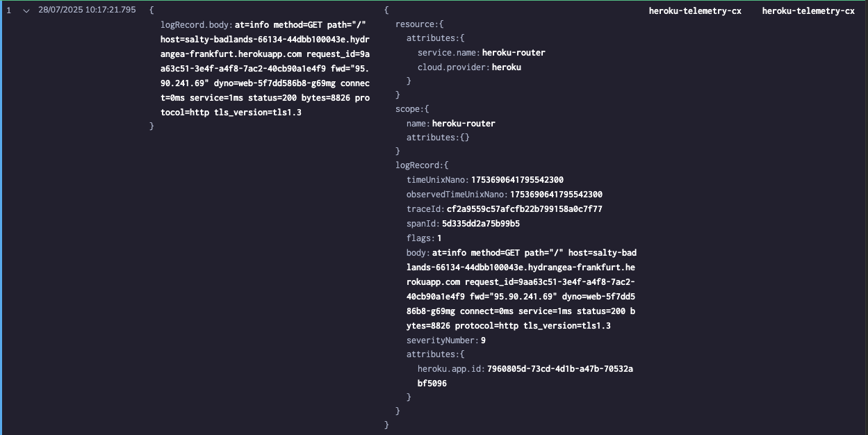Click the 28/07/2025 10:17:21.795 timestamp
The image size is (868, 435).
point(87,10)
